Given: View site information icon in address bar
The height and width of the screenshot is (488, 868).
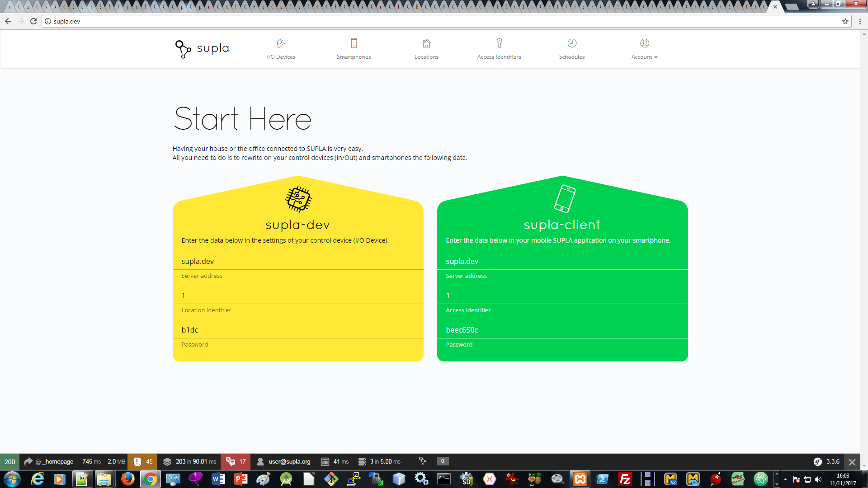Looking at the screenshot, I should 48,21.
